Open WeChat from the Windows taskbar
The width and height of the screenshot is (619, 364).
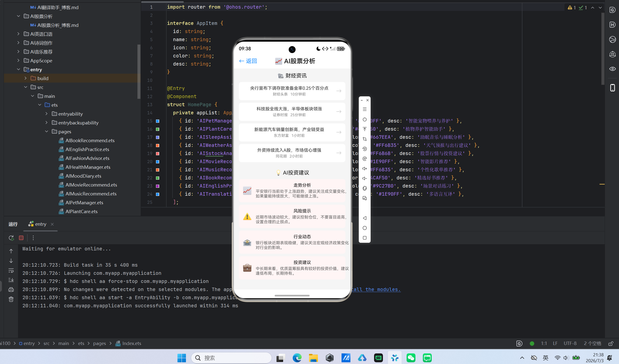tap(411, 358)
